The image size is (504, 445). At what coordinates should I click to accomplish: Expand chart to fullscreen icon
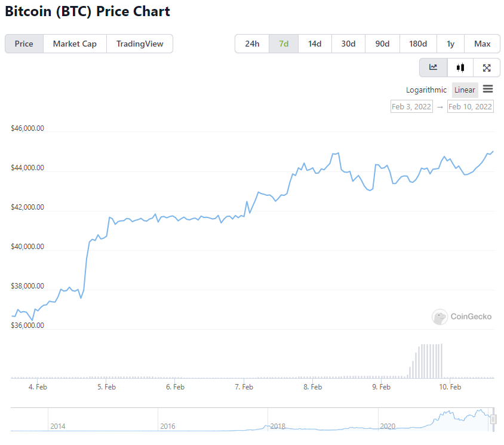[487, 67]
